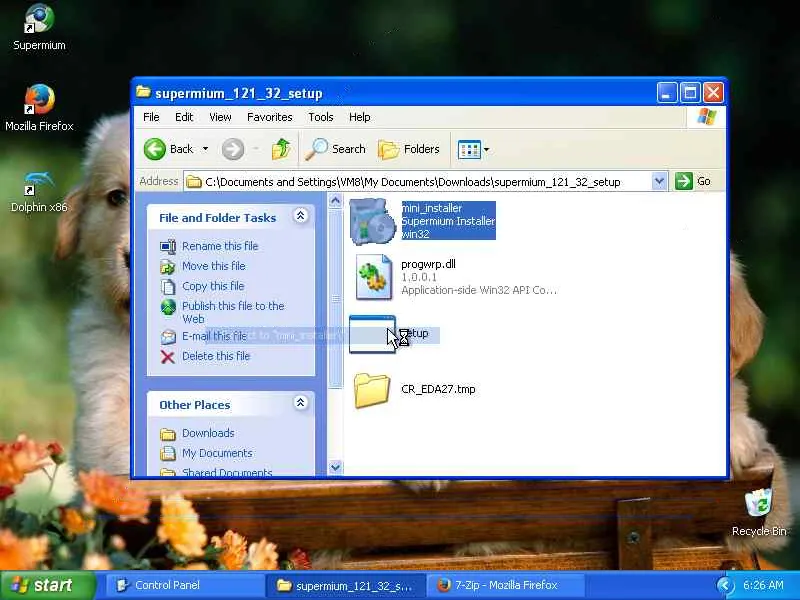
Task: Click the task pane scroll up arrow
Action: [x=335, y=201]
